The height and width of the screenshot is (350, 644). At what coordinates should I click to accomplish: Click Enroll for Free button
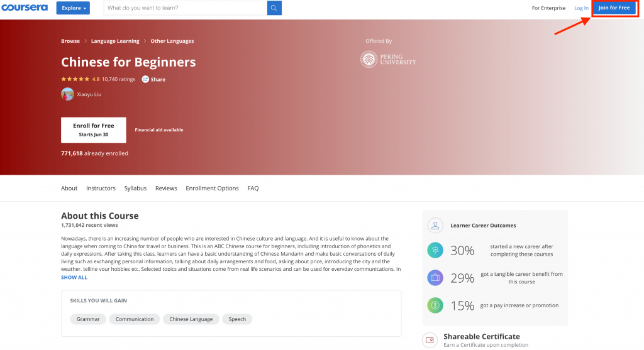[94, 130]
